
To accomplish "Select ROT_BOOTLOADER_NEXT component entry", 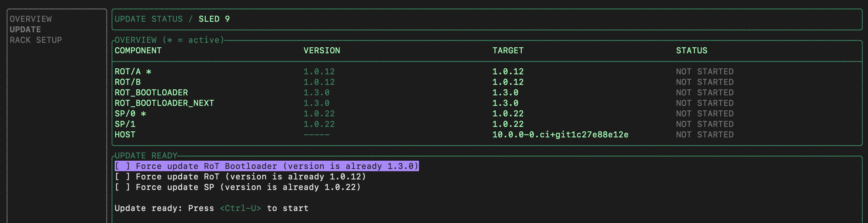I will coord(164,103).
